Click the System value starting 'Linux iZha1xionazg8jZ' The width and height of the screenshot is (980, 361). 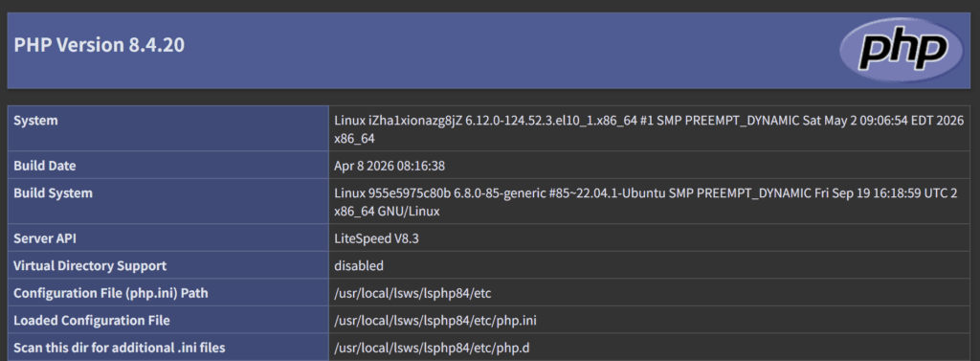tap(649, 129)
